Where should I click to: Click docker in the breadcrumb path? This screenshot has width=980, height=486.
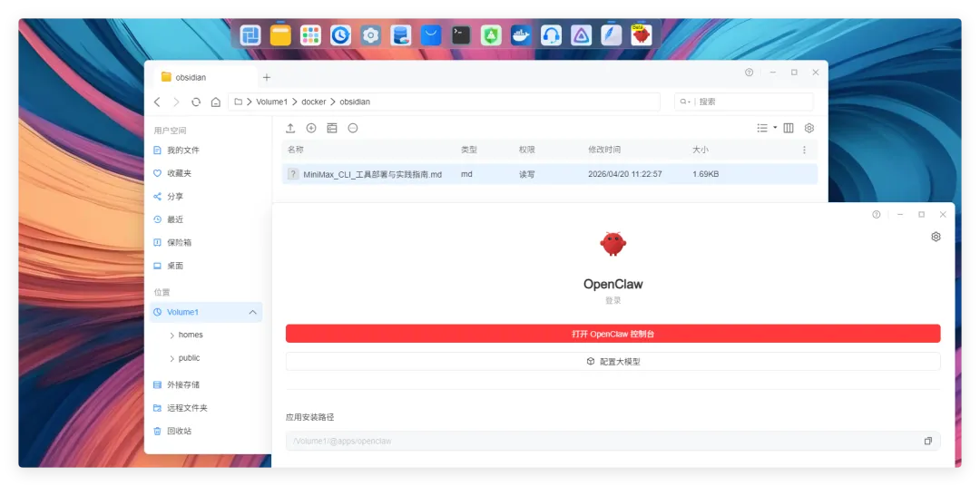click(314, 102)
